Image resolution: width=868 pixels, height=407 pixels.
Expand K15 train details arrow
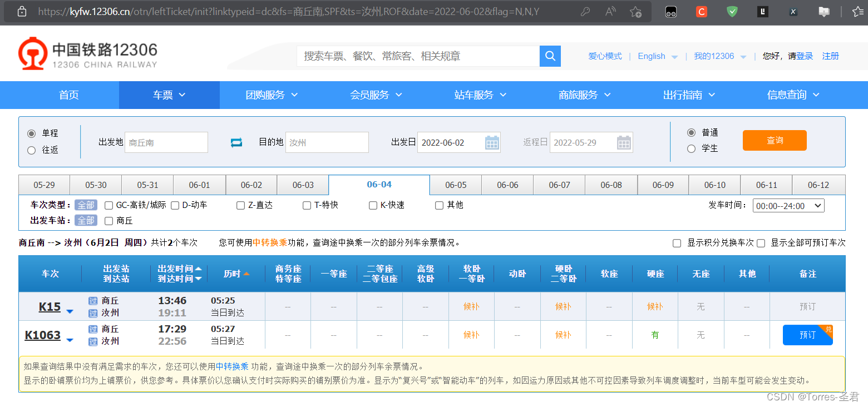70,311
